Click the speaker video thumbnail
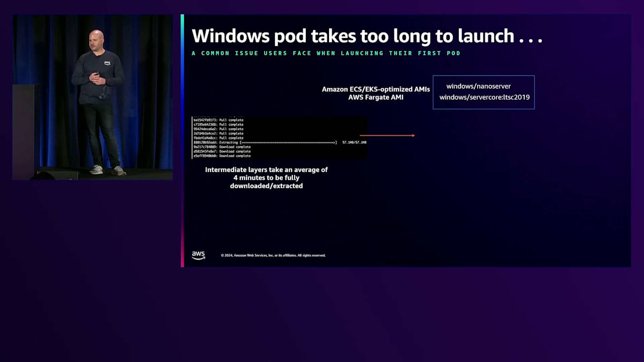Viewport: 644px width, 362px height. 92,97
